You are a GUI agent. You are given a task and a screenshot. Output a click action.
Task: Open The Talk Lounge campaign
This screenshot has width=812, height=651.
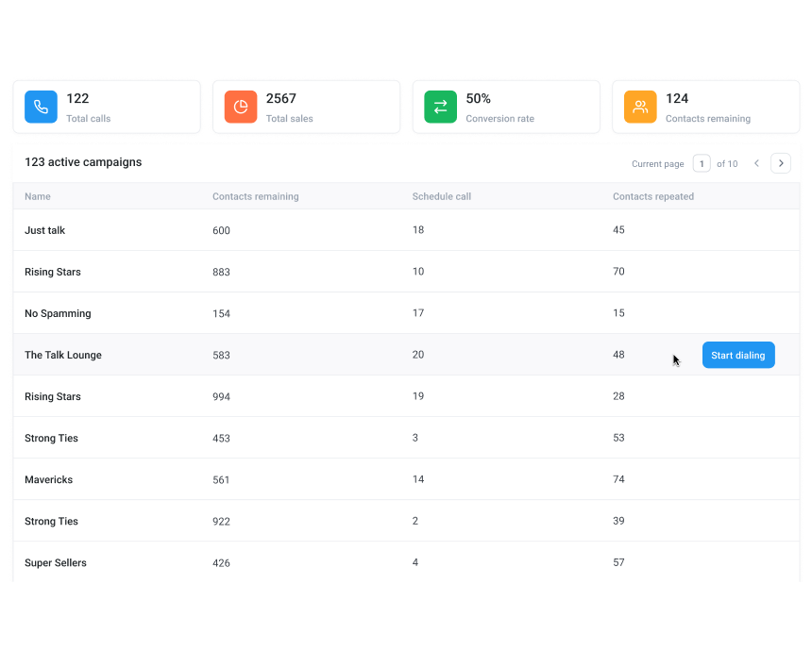[63, 355]
